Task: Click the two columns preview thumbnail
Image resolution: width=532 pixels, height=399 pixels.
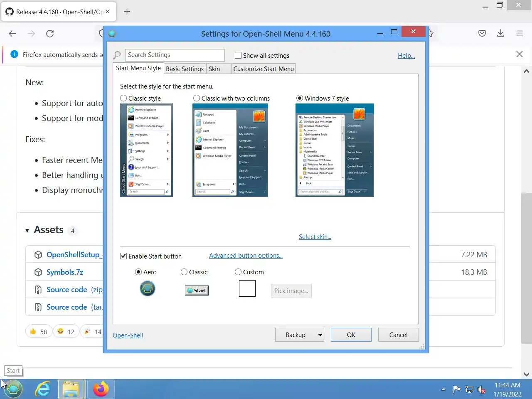Action: 230,150
